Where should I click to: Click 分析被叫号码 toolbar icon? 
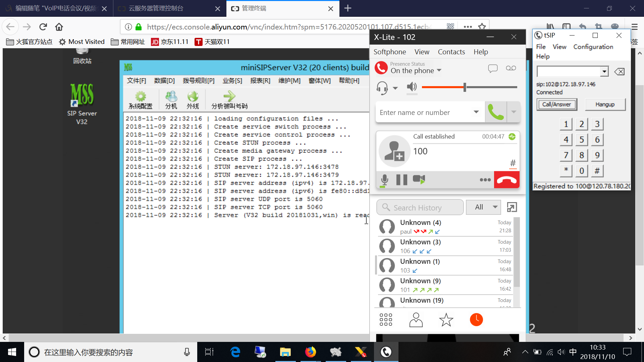point(229,100)
